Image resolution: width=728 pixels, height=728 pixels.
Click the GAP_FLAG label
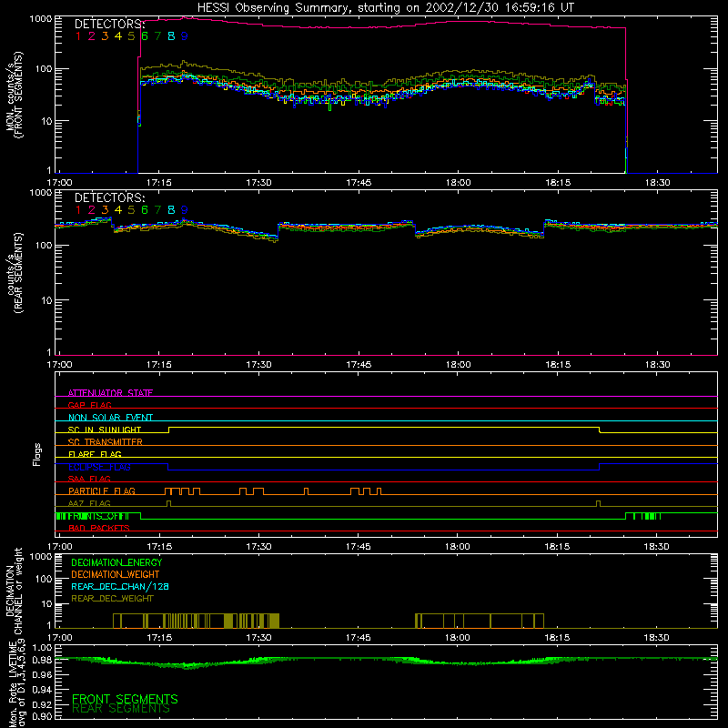(x=89, y=405)
